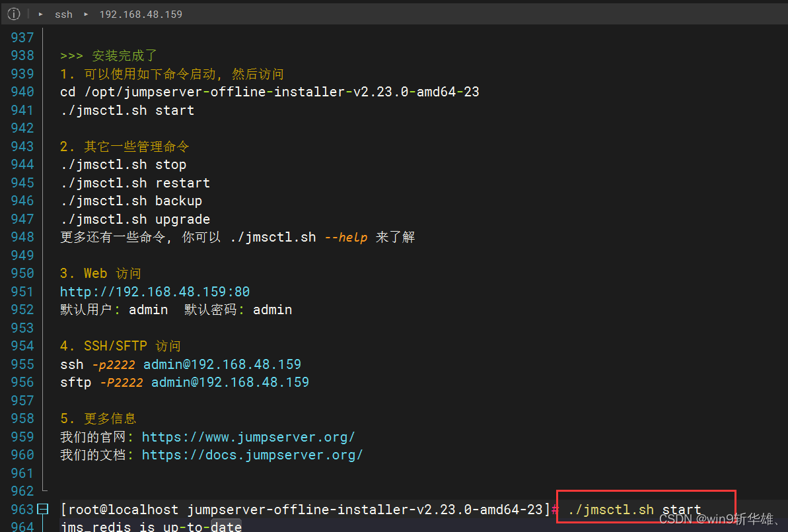
Task: Click admin@192.168.48.159 on the sftp line
Action: (230, 382)
